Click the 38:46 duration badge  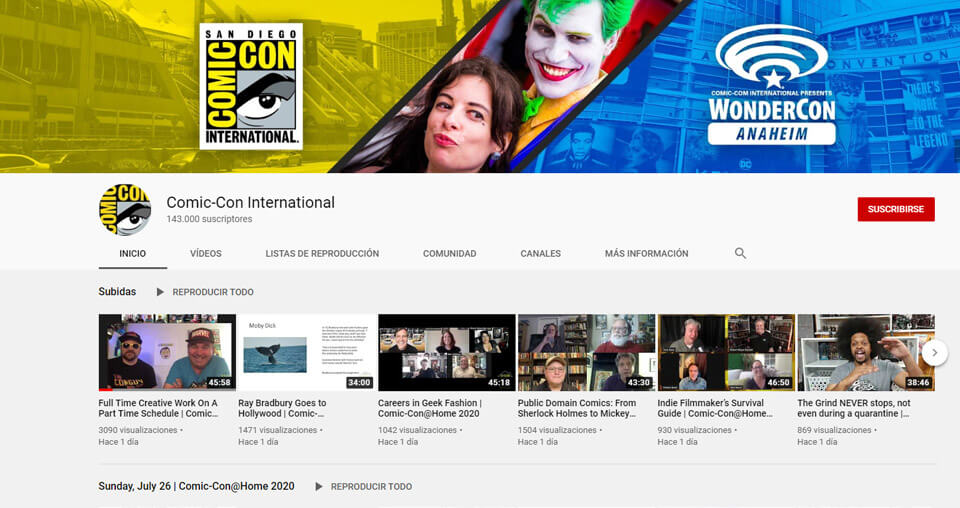918,383
